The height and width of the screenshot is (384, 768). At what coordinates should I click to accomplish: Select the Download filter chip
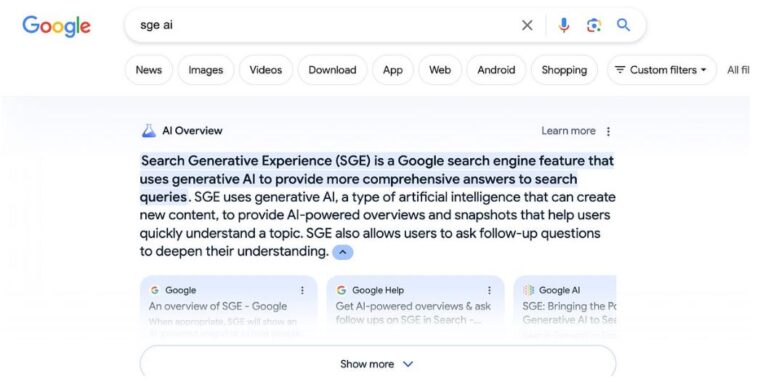[x=332, y=70]
